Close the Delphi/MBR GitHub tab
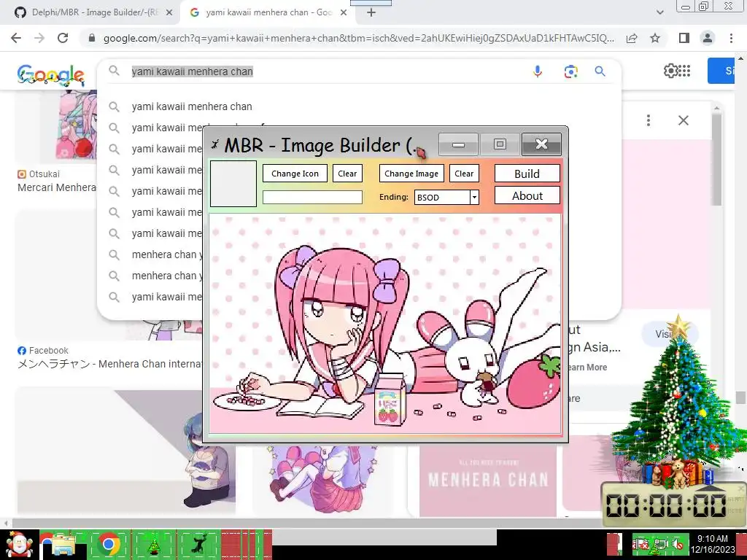 [x=169, y=13]
